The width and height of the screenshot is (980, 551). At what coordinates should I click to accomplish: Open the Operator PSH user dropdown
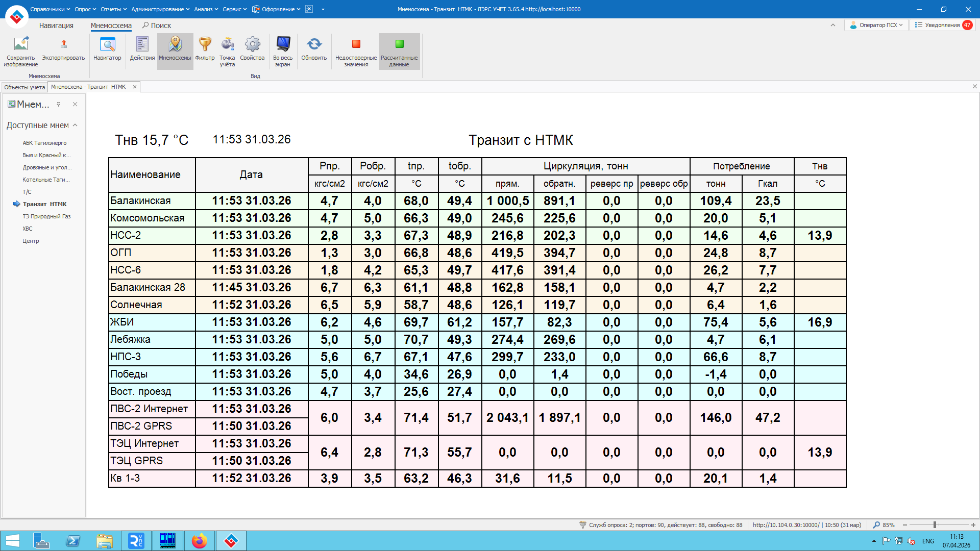tap(876, 25)
